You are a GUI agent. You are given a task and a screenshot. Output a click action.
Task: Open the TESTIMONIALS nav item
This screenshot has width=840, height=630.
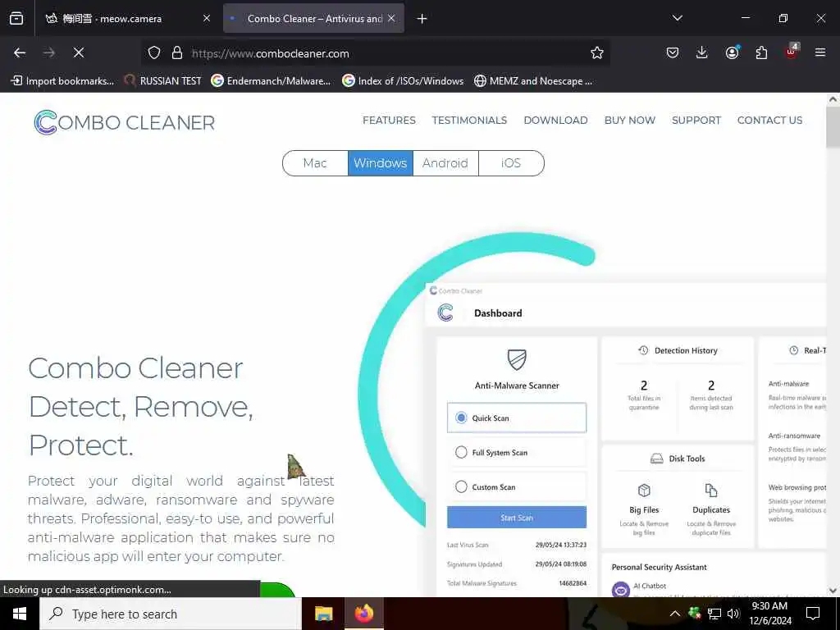click(x=469, y=120)
